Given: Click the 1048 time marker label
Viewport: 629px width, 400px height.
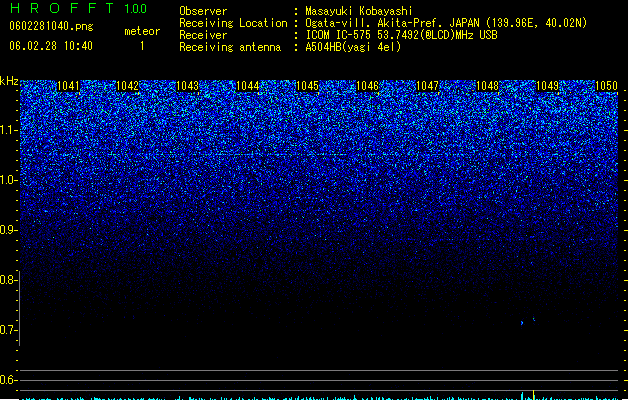Looking at the screenshot, I should pos(487,86).
